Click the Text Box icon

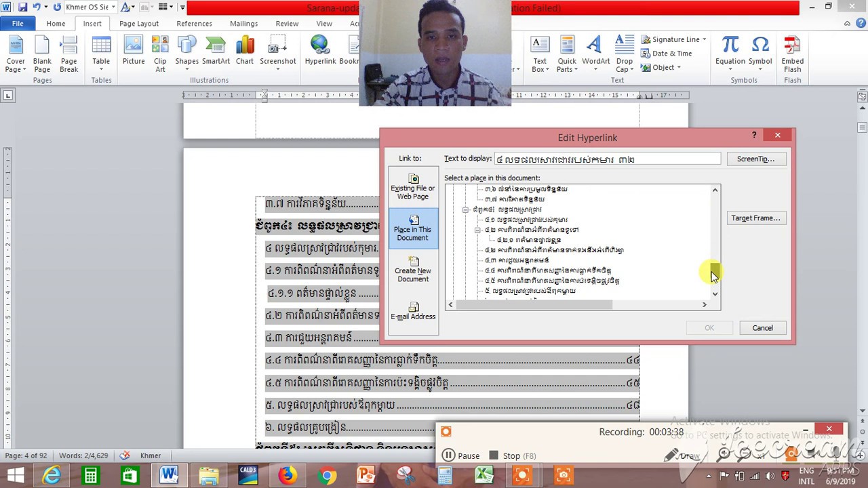(540, 55)
